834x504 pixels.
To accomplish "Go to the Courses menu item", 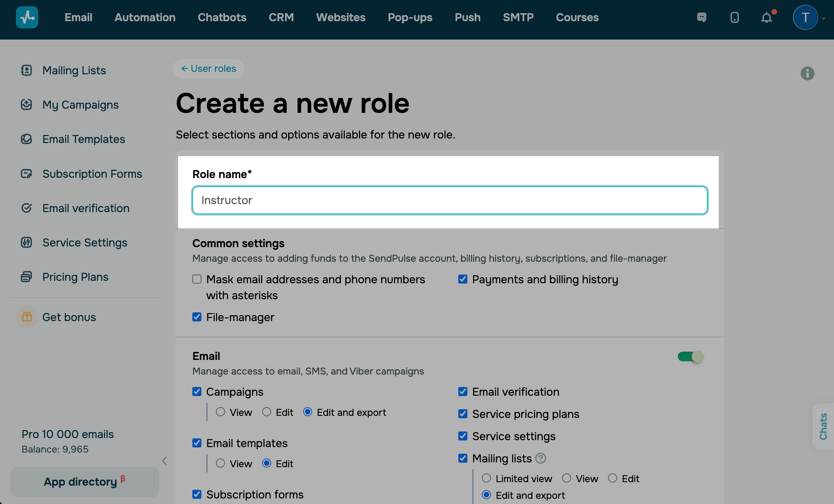I will coord(577,17).
